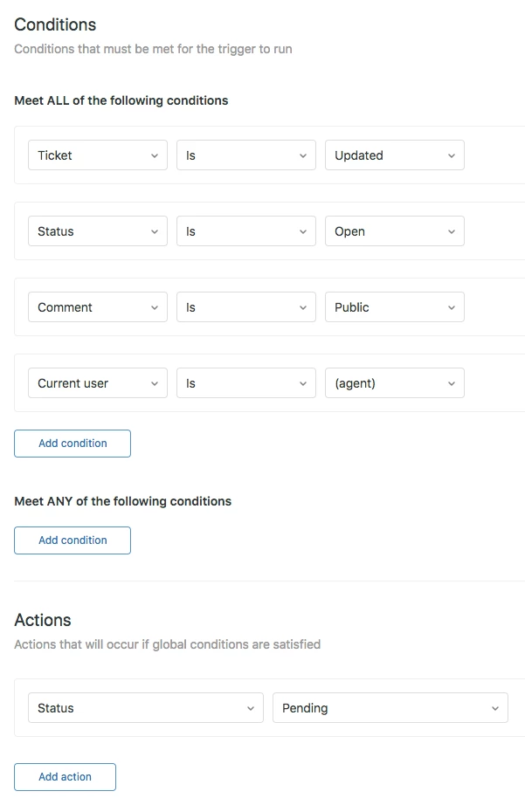The height and width of the screenshot is (812, 525).
Task: Click the chevron on the Public dropdown
Action: [452, 307]
